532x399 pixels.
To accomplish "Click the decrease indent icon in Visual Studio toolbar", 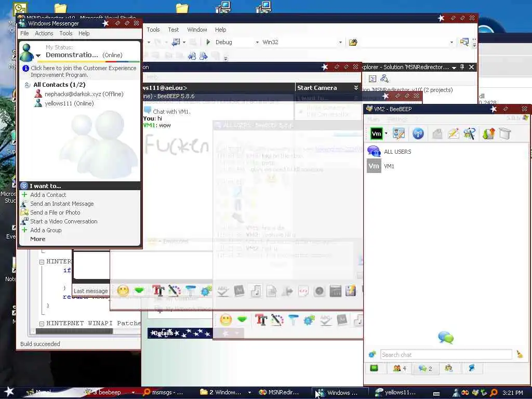I will pos(192,56).
